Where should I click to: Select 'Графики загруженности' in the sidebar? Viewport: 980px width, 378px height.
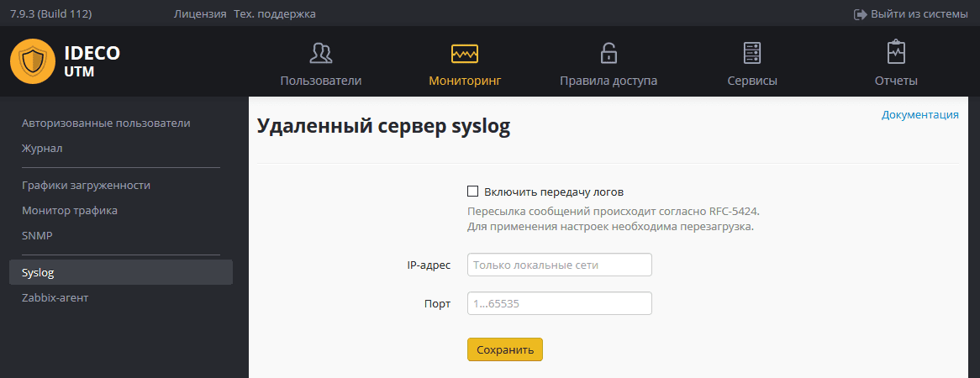click(x=86, y=186)
